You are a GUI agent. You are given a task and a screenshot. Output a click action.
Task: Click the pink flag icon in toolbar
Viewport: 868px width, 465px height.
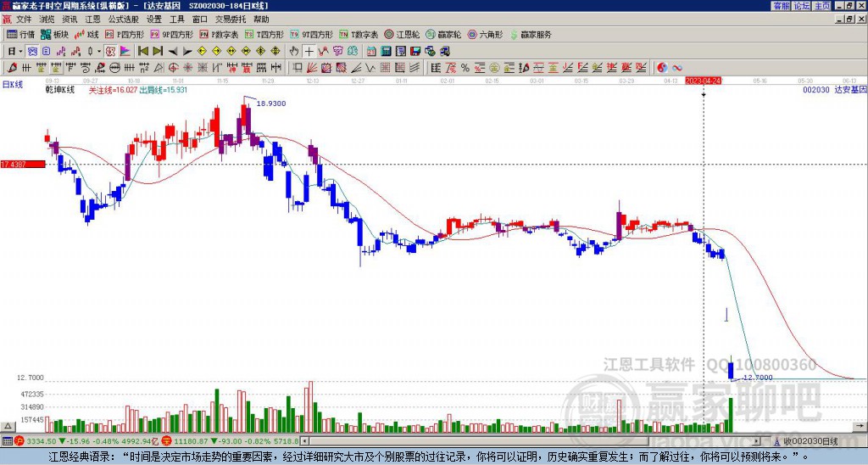pyautogui.click(x=125, y=51)
